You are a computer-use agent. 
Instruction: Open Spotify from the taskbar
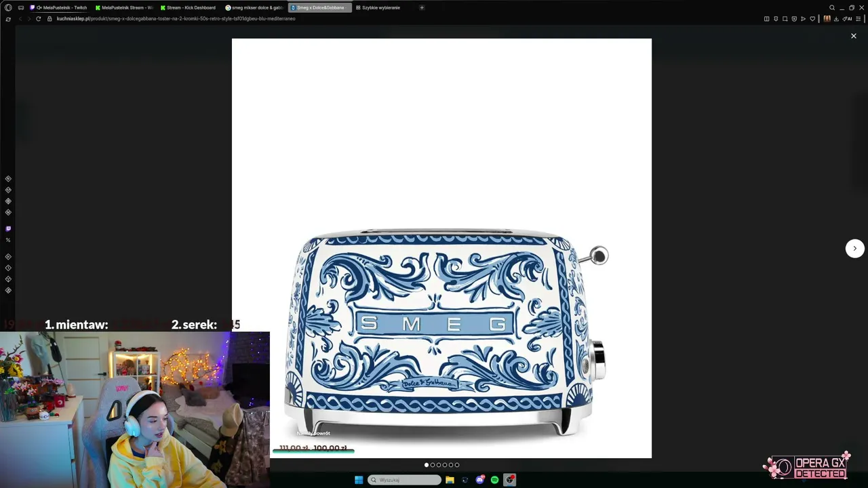[x=495, y=480]
